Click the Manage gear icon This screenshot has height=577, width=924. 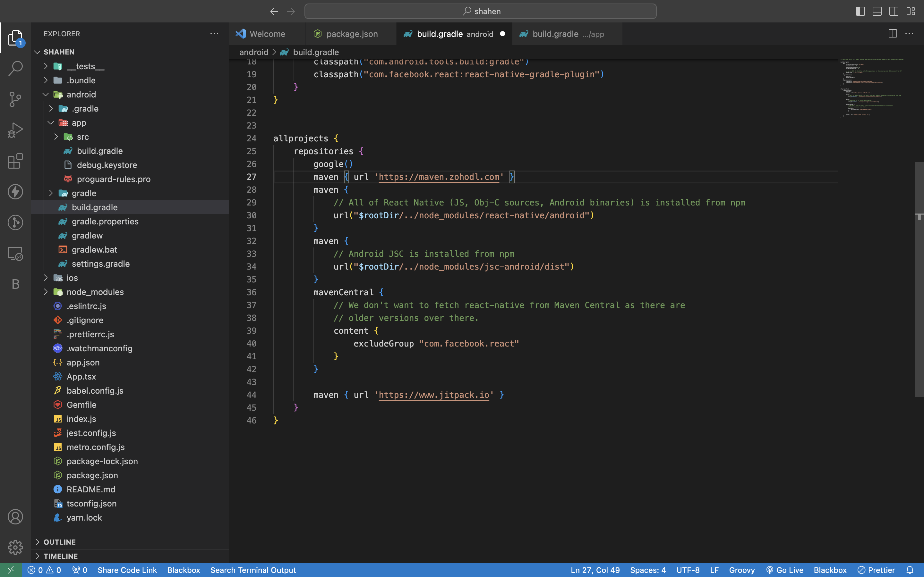(15, 547)
